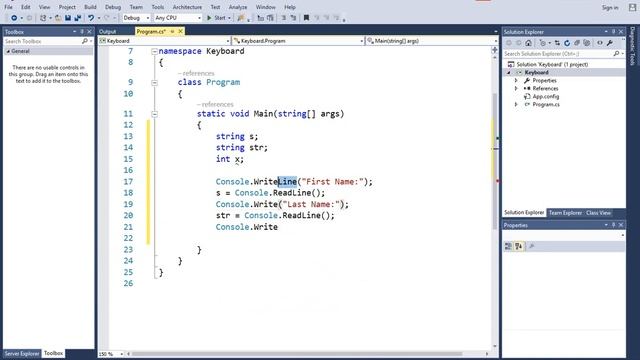Click the Sign in link
Screen dimensions: 640x360
coord(610,7)
